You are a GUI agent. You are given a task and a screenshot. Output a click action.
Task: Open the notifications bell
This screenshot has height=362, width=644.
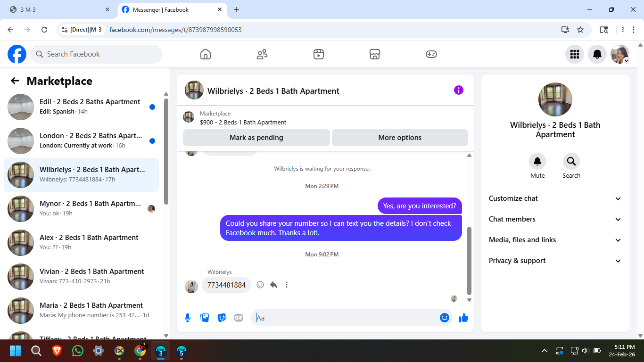[x=597, y=54]
